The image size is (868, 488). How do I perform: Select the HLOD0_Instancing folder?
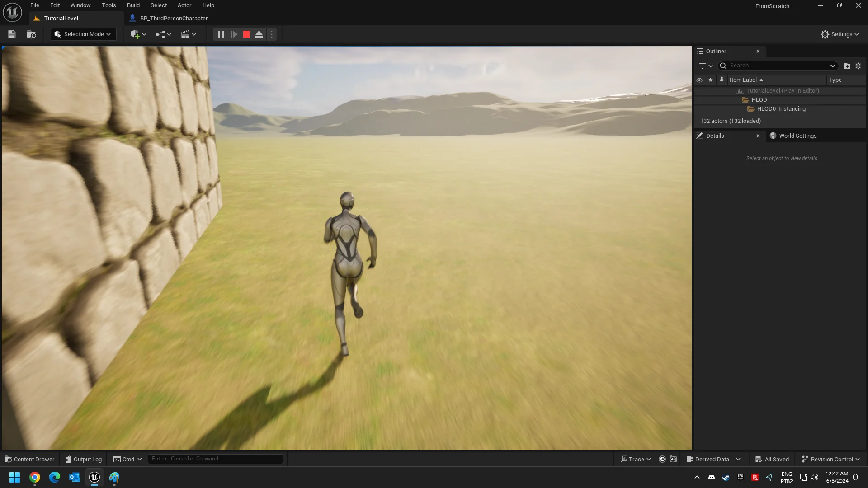coord(780,109)
